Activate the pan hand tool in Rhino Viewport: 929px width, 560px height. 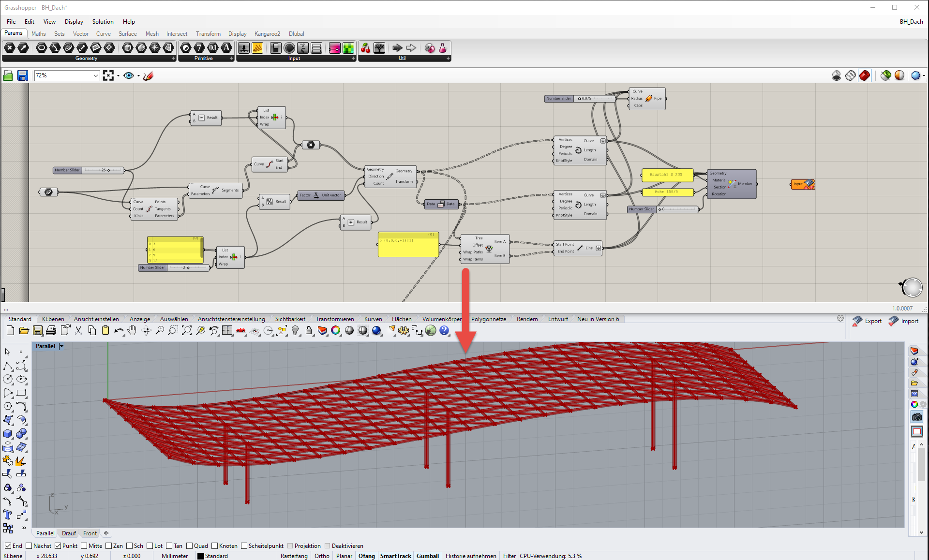point(132,331)
